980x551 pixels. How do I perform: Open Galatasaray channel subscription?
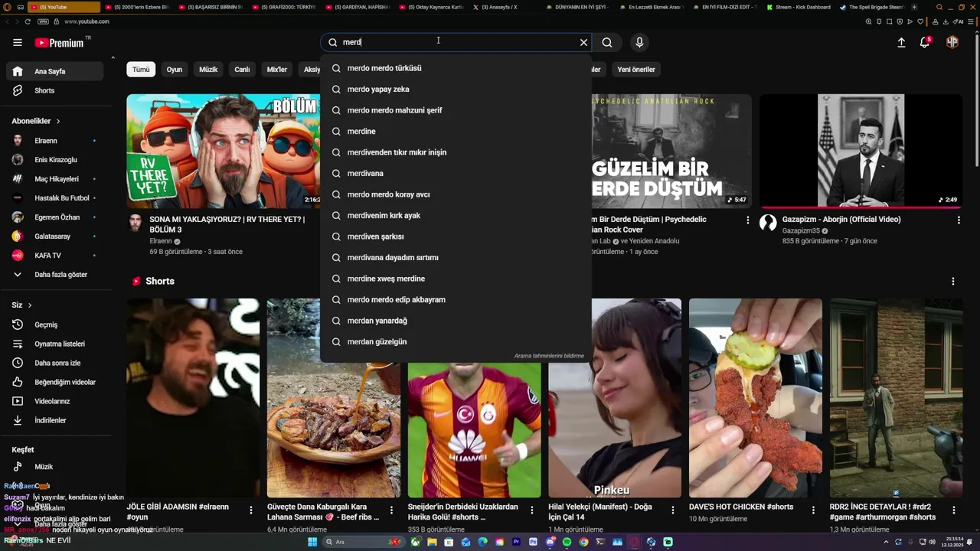coord(55,236)
